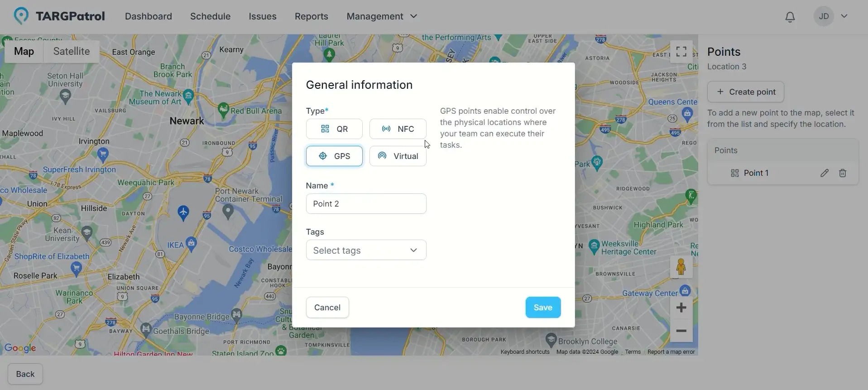The height and width of the screenshot is (390, 868).
Task: Click the Seton Hall University marker
Action: coord(65,96)
